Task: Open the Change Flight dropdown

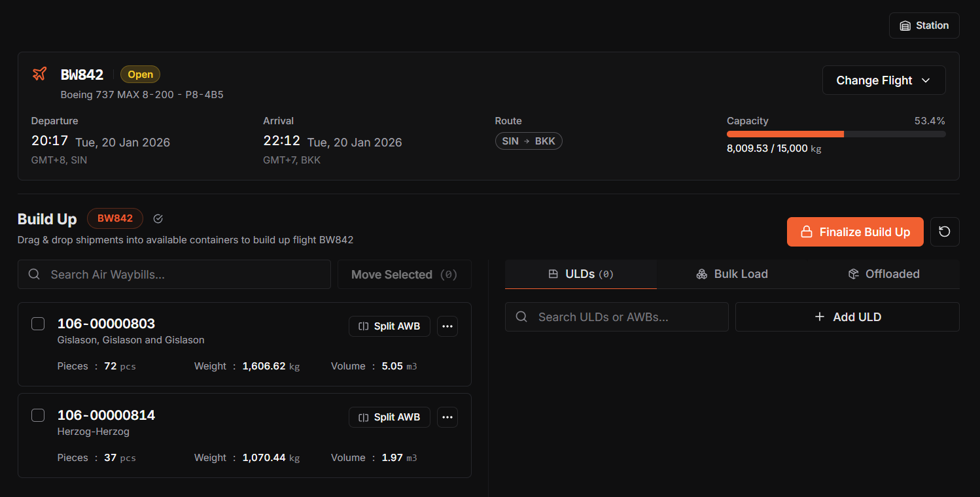Action: coord(884,80)
